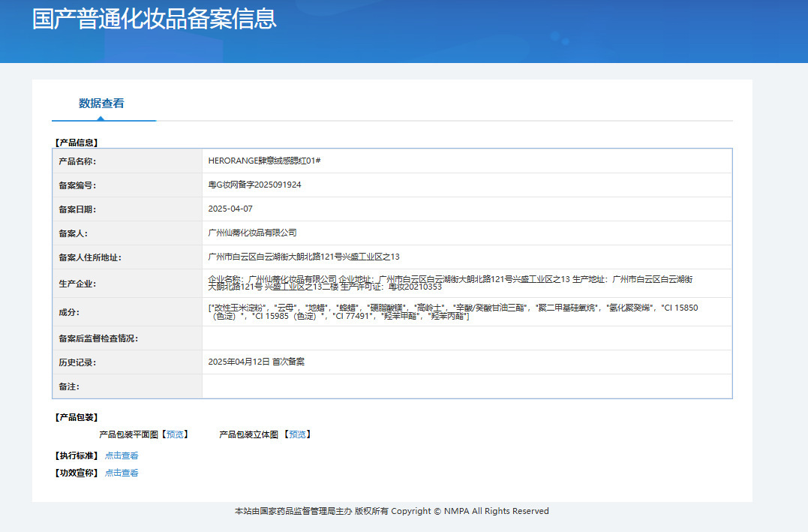Click the 【产品包装】 section heading
The width and height of the screenshot is (808, 532).
[x=77, y=417]
